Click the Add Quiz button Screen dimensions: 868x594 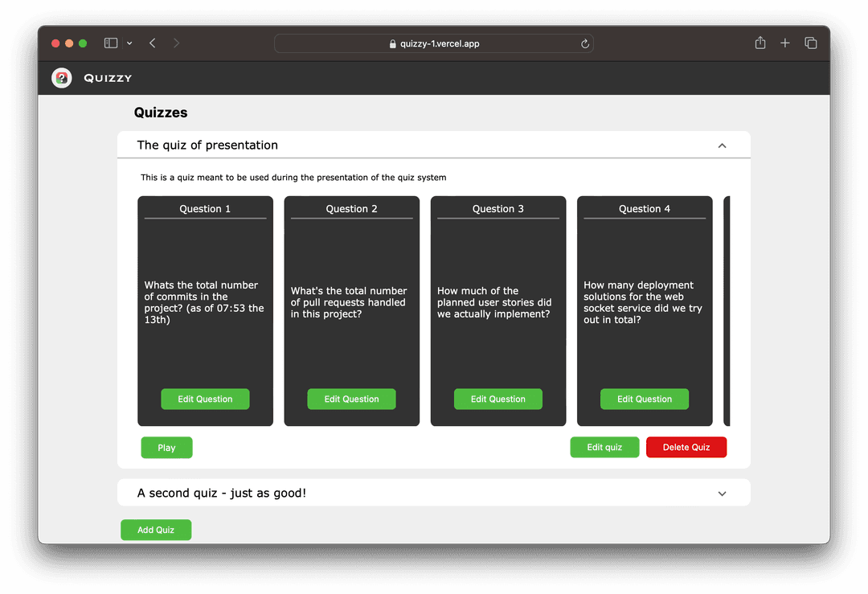[x=156, y=531]
